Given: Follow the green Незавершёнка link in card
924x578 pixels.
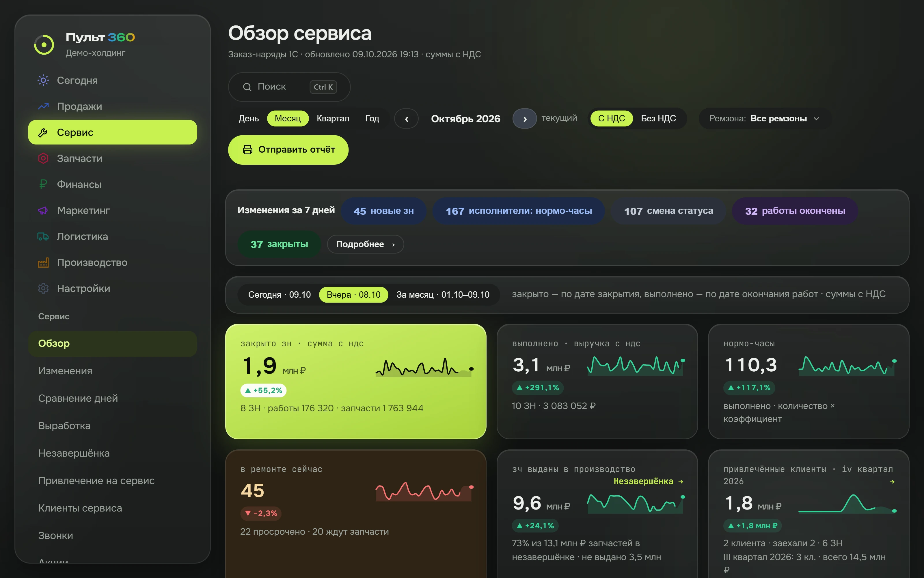Looking at the screenshot, I should [648, 481].
